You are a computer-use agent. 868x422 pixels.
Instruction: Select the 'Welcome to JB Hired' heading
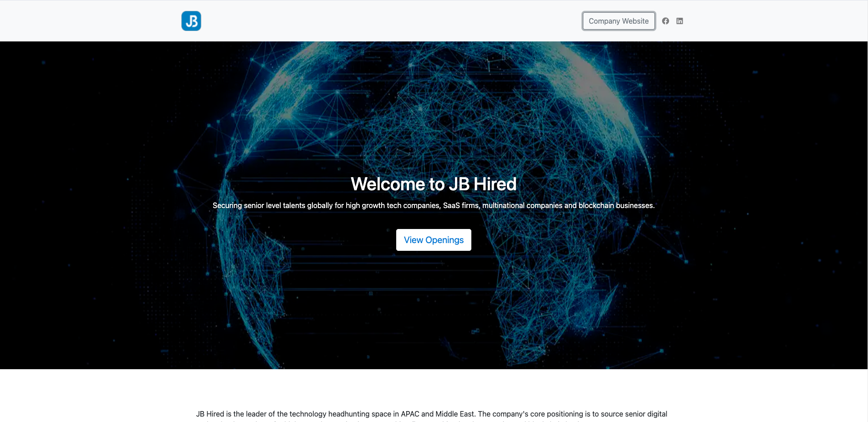click(434, 184)
